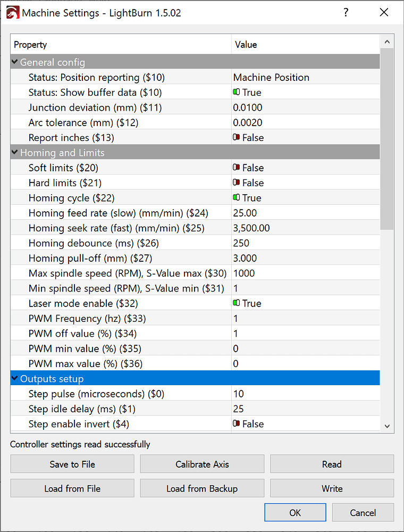The width and height of the screenshot is (404, 532).
Task: Click the LightBurn app icon in title bar
Action: pos(13,13)
